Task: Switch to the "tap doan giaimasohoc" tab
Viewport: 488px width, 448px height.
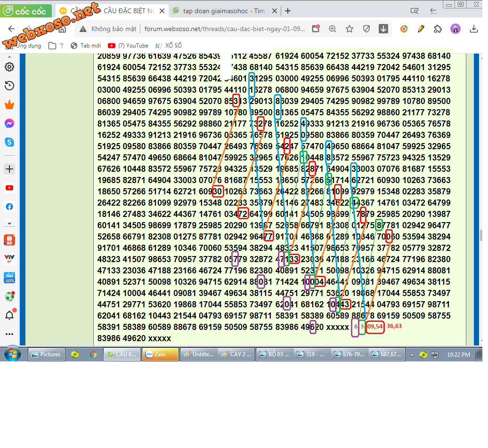Action: point(221,11)
